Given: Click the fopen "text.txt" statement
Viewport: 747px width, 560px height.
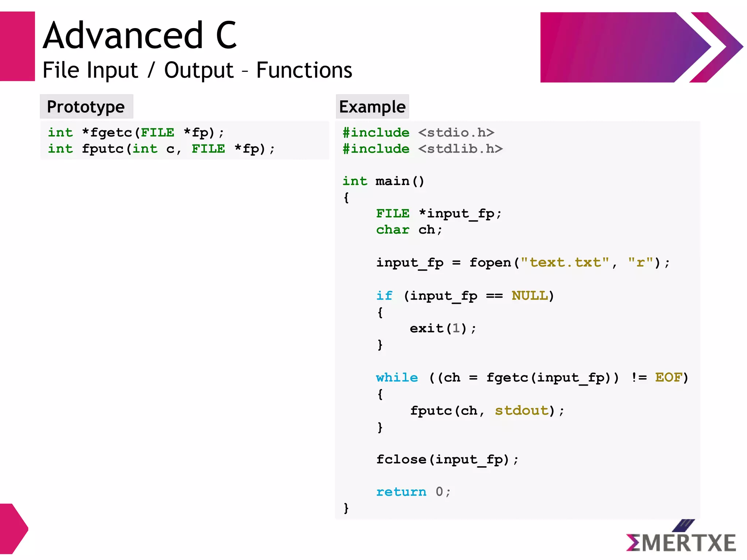Looking at the screenshot, I should 523,263.
